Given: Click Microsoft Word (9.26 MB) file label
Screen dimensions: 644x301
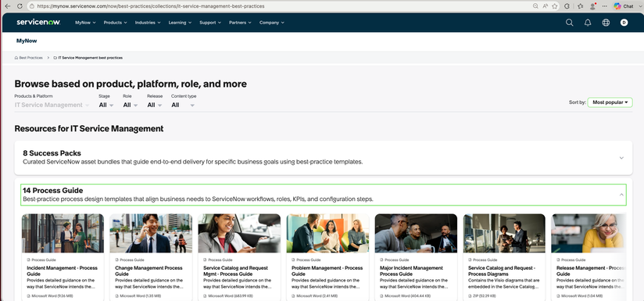Looking at the screenshot, I should (52, 296).
